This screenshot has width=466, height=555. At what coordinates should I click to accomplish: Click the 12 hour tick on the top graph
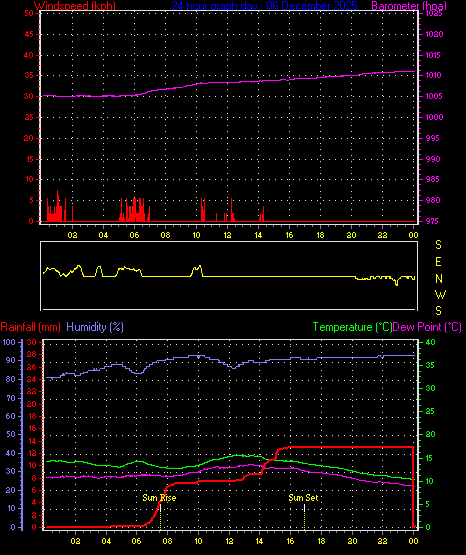coord(227,235)
